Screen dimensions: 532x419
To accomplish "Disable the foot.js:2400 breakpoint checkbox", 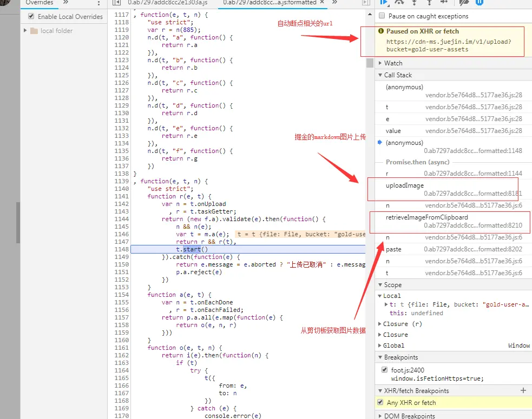I will click(384, 370).
